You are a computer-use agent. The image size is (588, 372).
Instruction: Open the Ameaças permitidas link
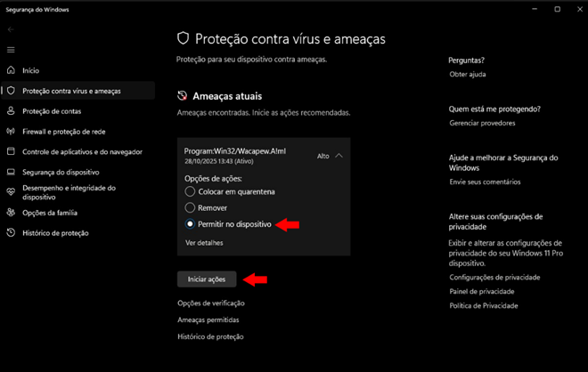tap(208, 319)
